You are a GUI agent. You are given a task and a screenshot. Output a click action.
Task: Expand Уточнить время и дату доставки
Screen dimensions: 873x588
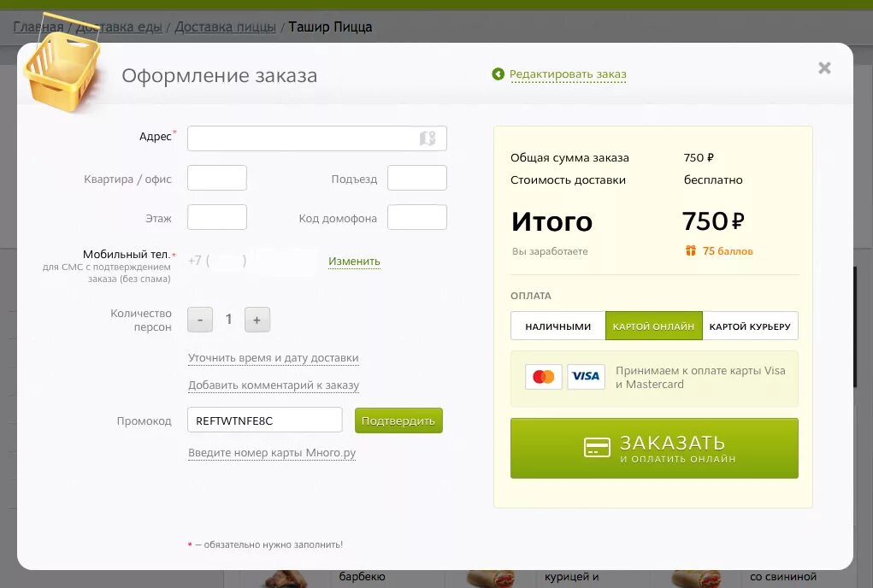tap(274, 358)
